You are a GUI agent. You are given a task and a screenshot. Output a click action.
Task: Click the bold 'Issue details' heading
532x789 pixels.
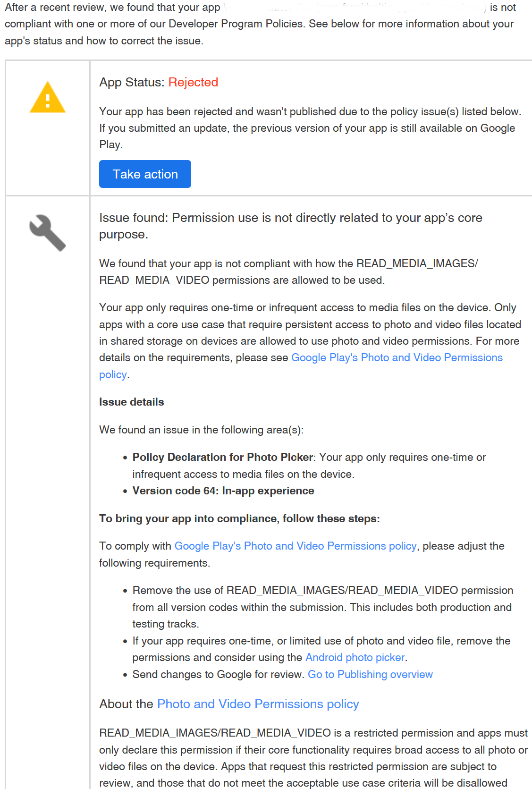coord(131,402)
